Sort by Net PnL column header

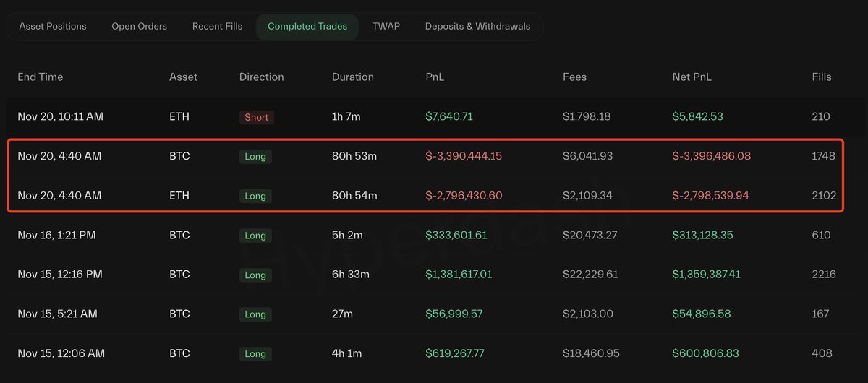(692, 77)
